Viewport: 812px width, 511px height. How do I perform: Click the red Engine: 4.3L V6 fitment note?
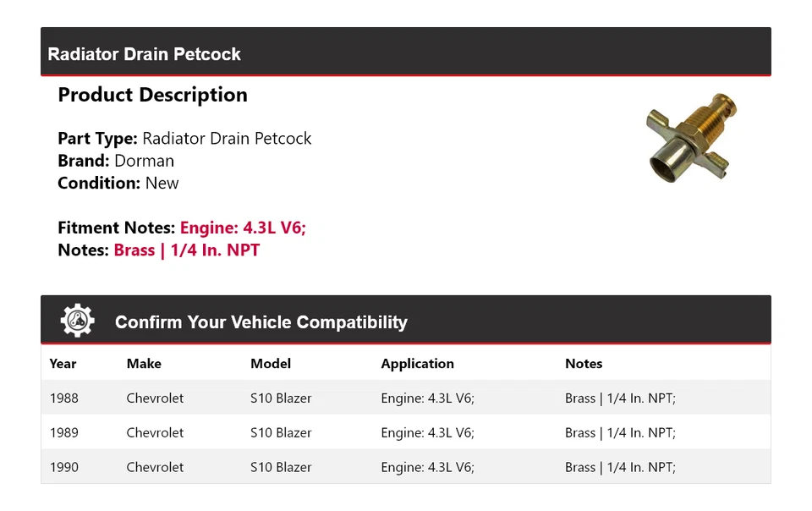[249, 228]
